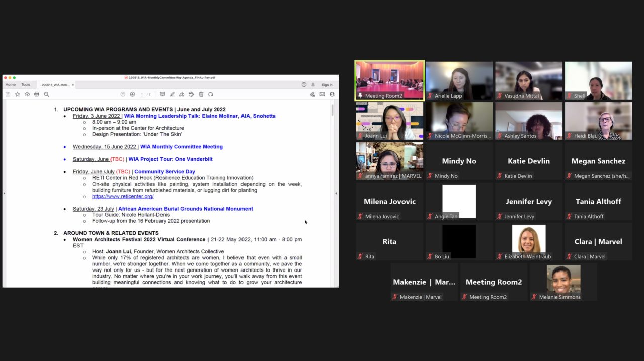Switch to the Tools tab

click(x=26, y=85)
